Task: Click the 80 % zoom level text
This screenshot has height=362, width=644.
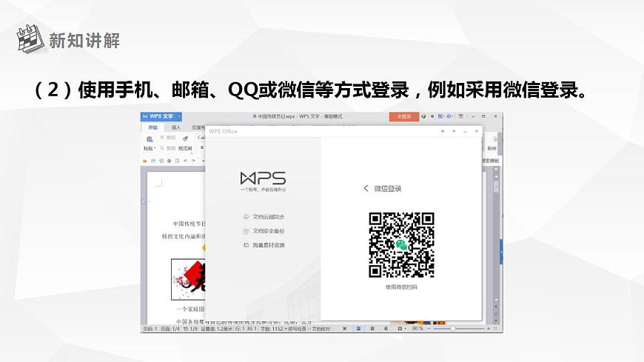Action: 417,329
